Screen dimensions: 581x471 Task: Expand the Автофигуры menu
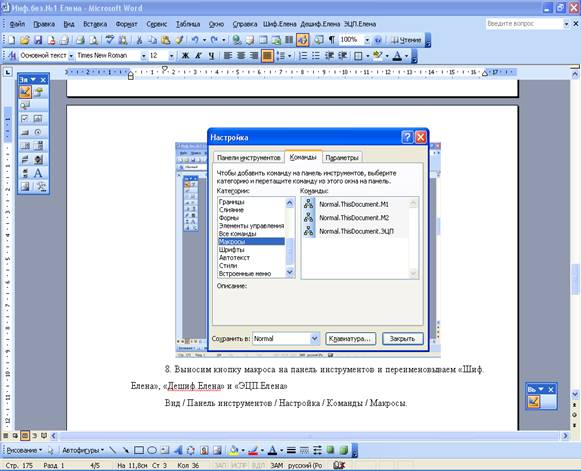[82, 450]
